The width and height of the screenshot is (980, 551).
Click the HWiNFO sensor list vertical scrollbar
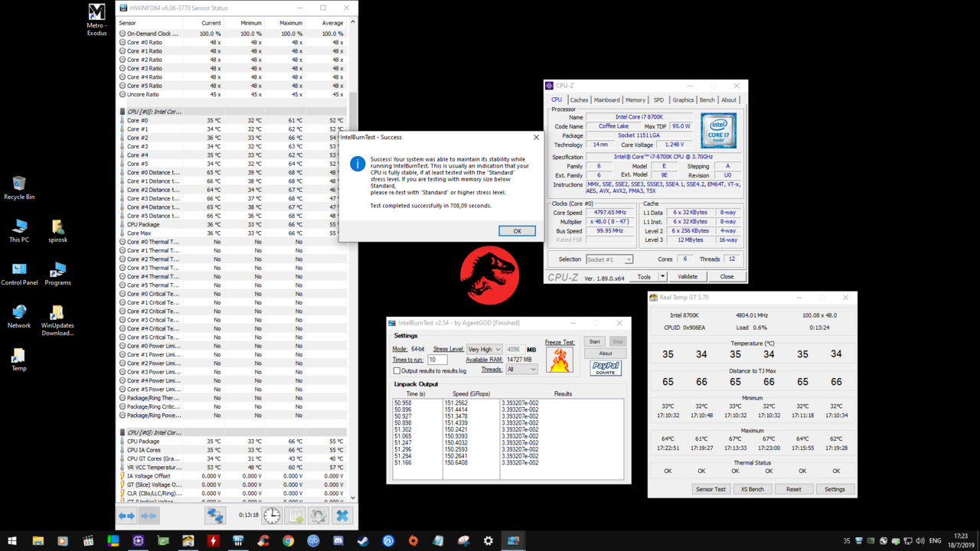352,259
